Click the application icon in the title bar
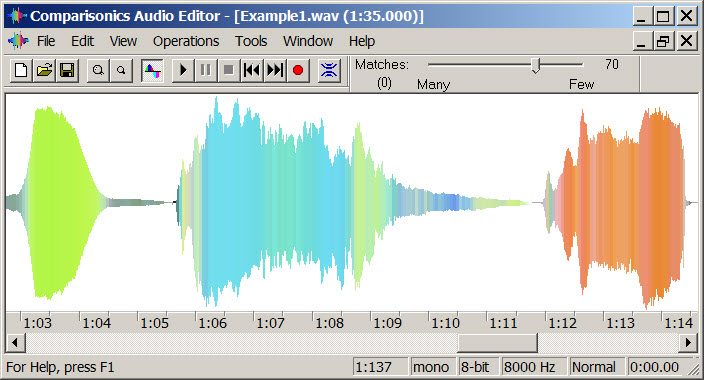 pos(17,16)
